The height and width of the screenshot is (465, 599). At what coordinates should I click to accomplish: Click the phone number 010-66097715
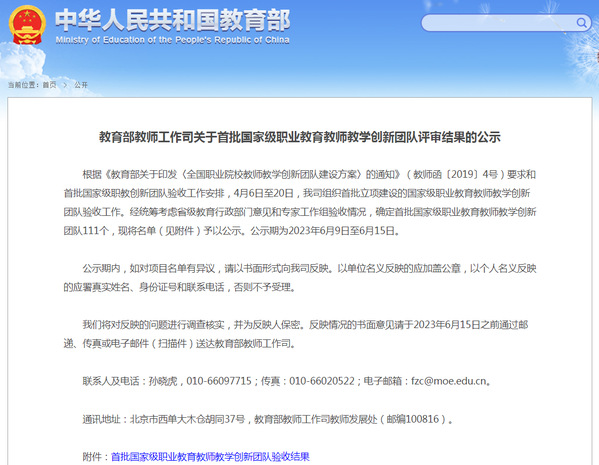coord(219,381)
